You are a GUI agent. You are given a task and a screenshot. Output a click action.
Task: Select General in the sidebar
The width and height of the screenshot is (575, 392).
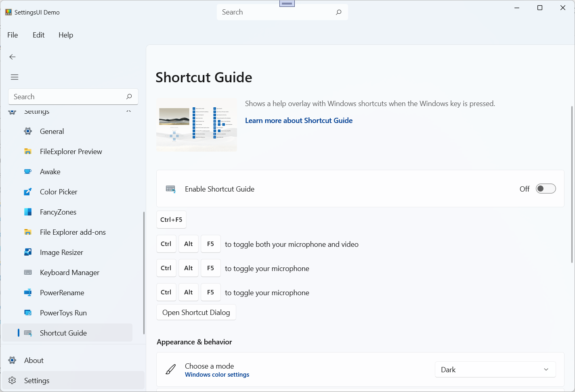pyautogui.click(x=67, y=131)
